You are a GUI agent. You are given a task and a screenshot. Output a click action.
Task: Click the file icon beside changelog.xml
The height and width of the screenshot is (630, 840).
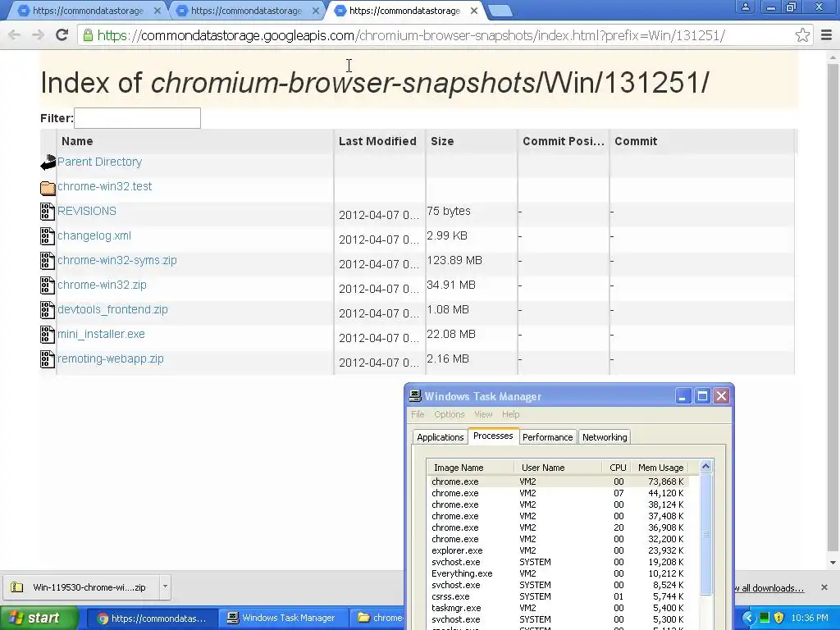point(48,236)
